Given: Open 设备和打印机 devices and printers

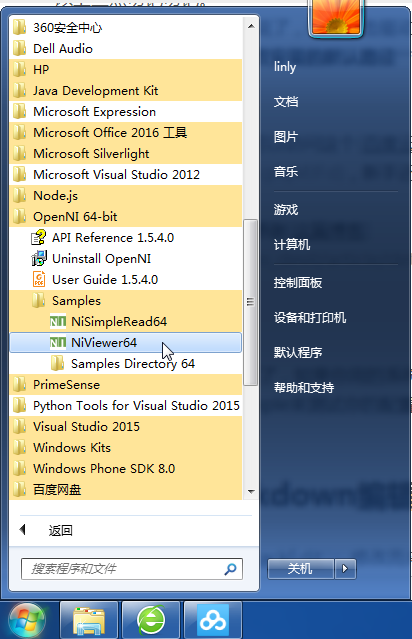Looking at the screenshot, I should click(x=310, y=318).
